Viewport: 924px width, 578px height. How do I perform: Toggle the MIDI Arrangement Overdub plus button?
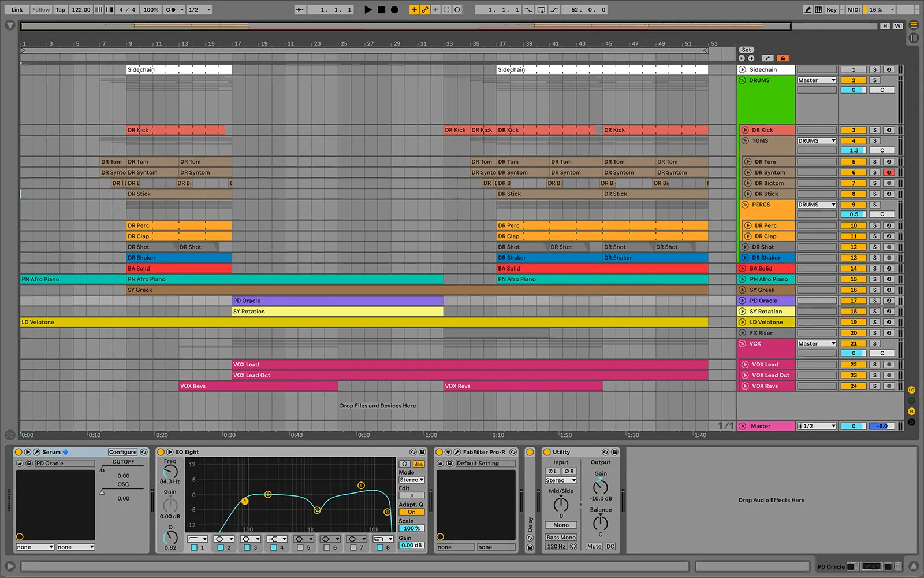coord(413,9)
